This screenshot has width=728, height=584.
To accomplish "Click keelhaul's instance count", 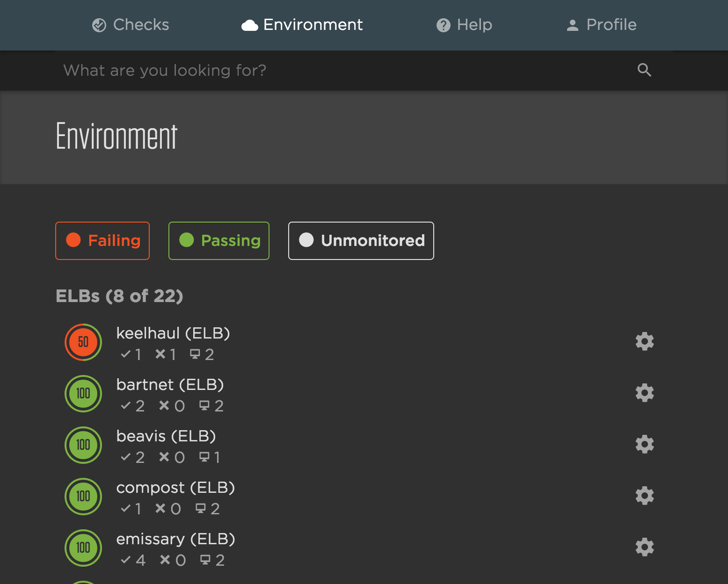I will (x=202, y=354).
